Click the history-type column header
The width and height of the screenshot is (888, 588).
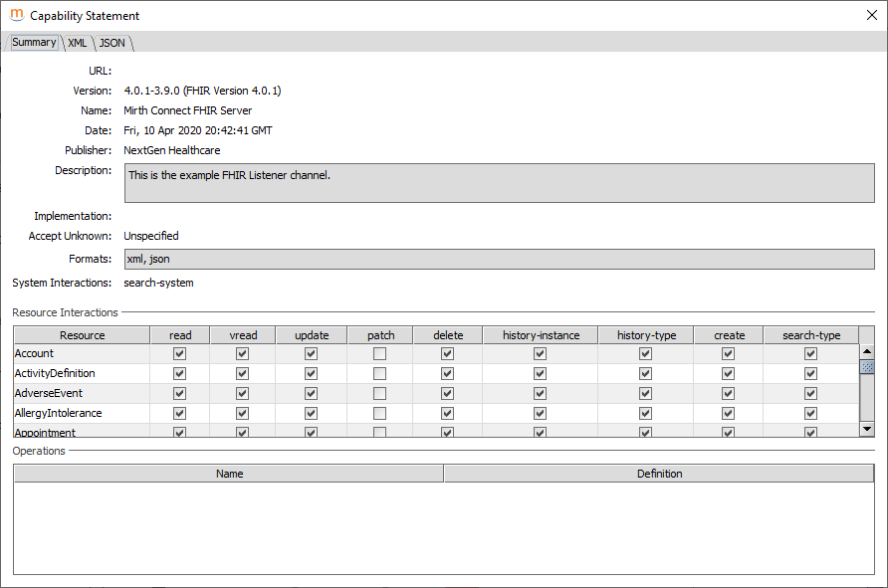point(646,335)
